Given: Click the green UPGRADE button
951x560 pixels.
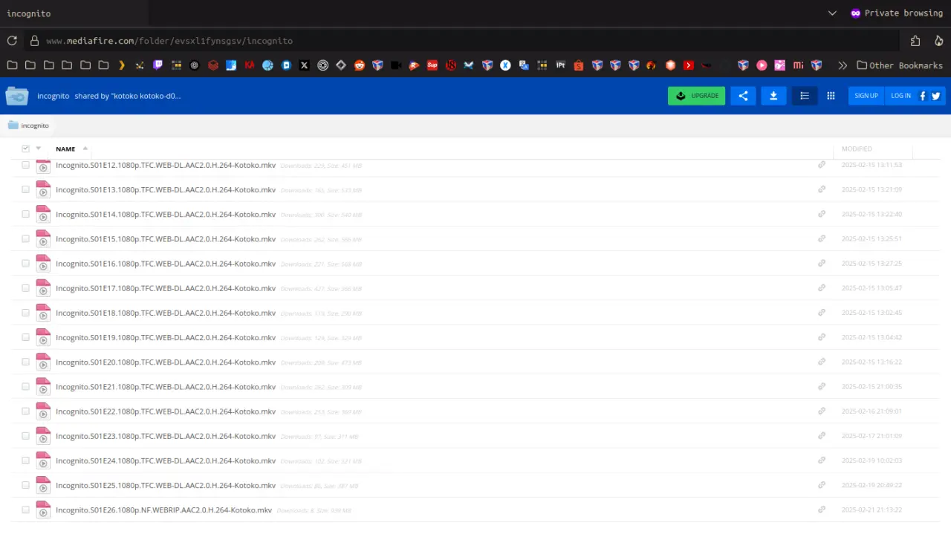Looking at the screenshot, I should click(696, 96).
